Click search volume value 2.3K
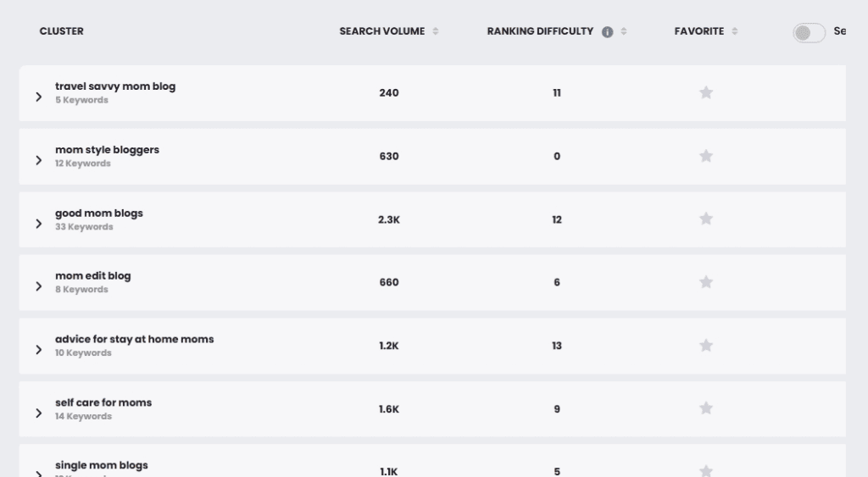The width and height of the screenshot is (868, 477). 389,219
